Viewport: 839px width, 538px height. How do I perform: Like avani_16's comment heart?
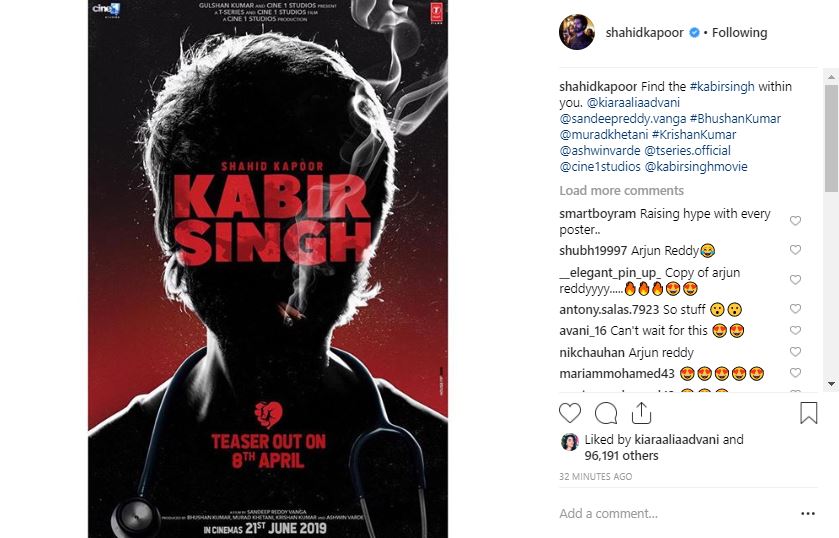tap(796, 330)
